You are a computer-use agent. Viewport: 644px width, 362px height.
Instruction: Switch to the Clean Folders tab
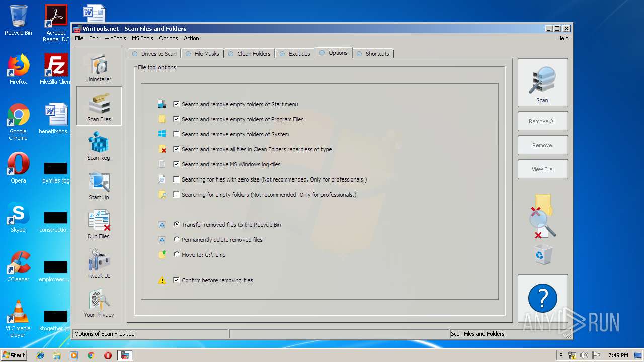tap(249, 54)
